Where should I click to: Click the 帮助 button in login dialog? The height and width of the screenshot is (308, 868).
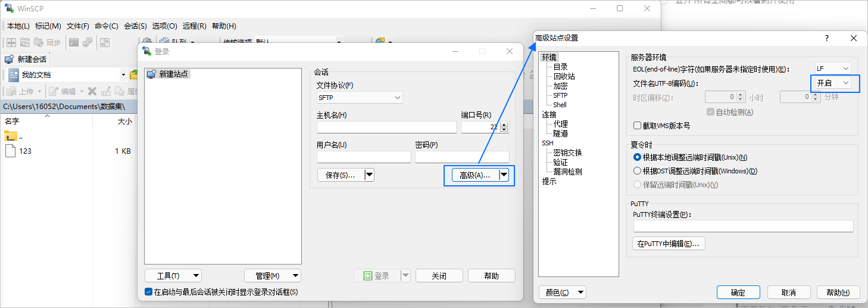[x=492, y=276]
